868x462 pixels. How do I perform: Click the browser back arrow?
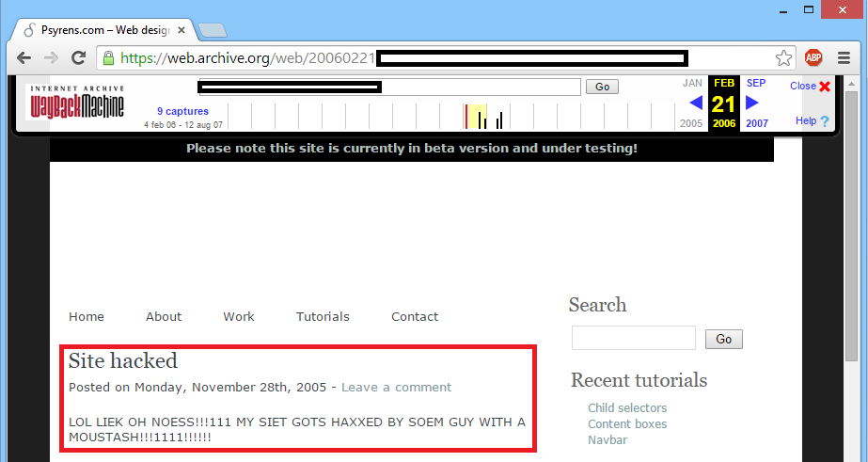pos(24,57)
